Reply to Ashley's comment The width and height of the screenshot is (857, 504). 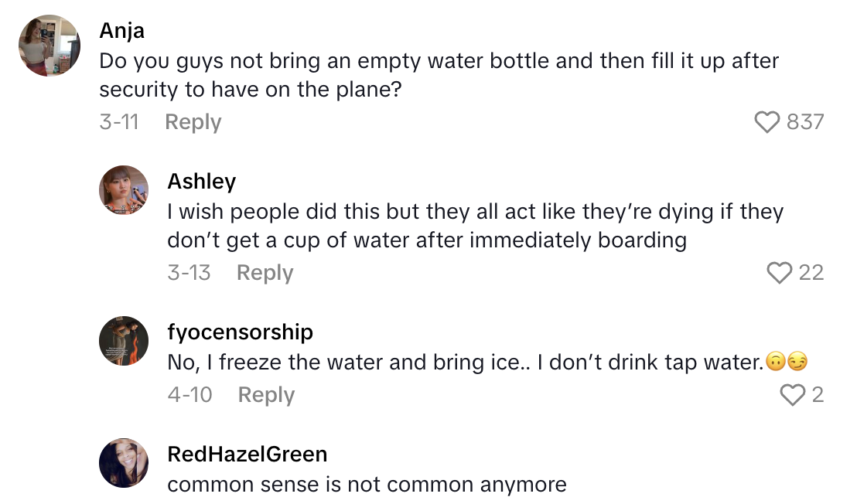[265, 273]
